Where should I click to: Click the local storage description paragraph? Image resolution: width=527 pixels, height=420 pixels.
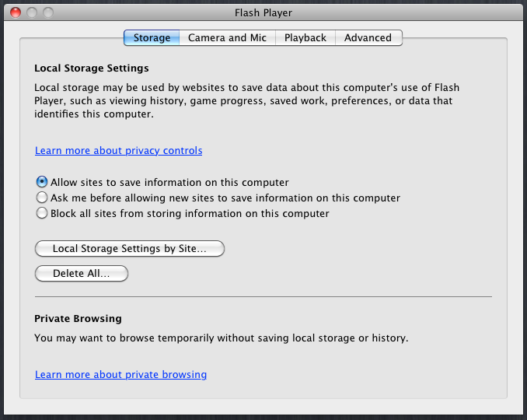coord(246,100)
